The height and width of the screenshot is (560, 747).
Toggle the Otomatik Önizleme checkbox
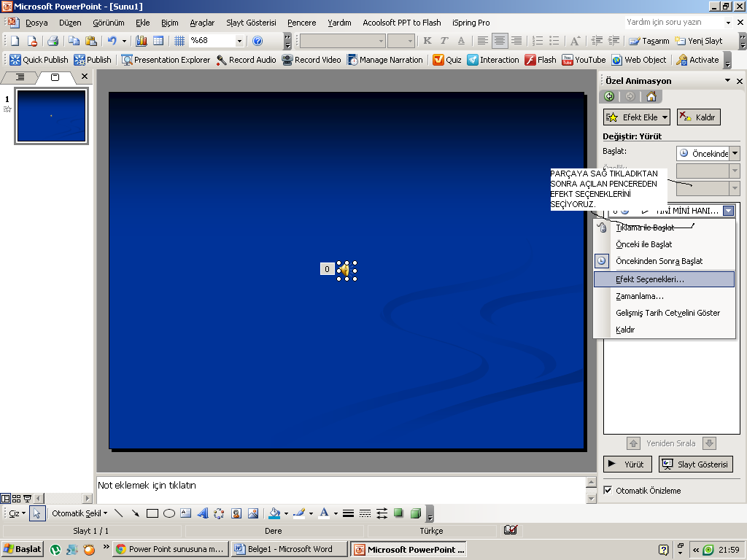pyautogui.click(x=608, y=491)
